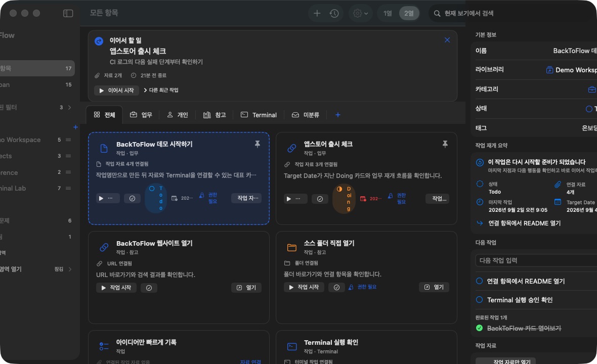Click 작업 시작 on 소스 폴더 직접 열기 card

[x=304, y=287]
